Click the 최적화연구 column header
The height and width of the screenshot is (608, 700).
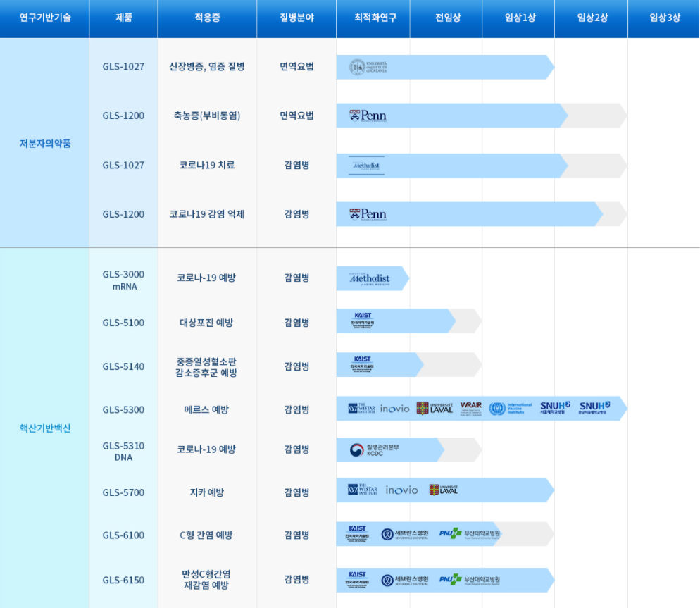(375, 18)
